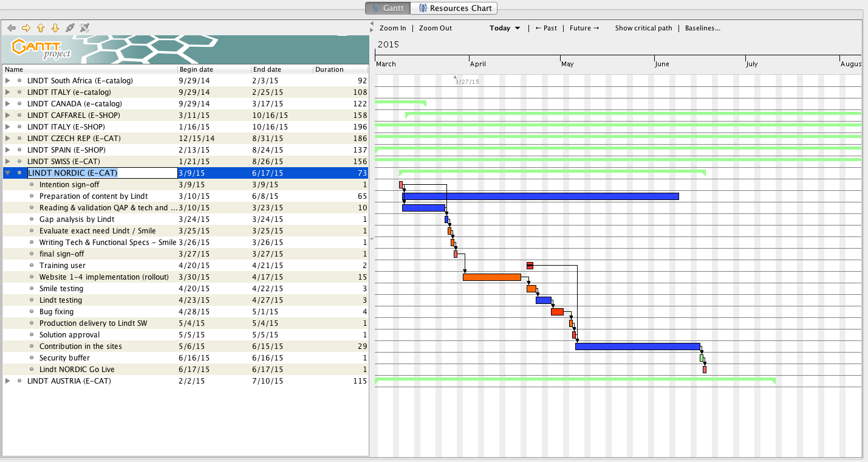Click Show critical path
The height and width of the screenshot is (462, 868).
coord(643,28)
